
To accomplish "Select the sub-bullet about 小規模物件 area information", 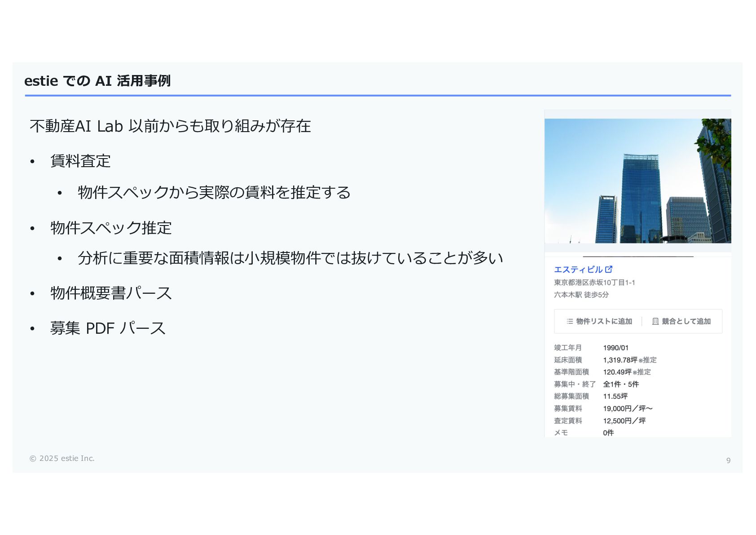I will [x=290, y=258].
